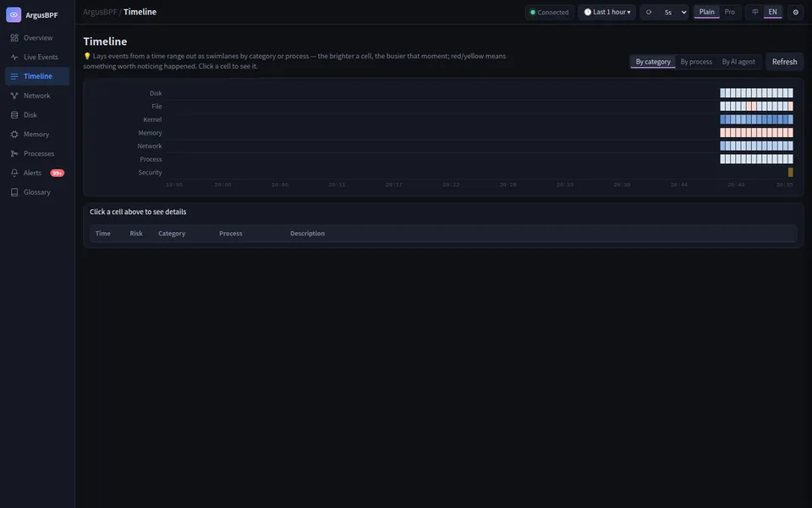Click the 20:22 time axis label
Screen dimensions: 812x508
click(x=451, y=185)
